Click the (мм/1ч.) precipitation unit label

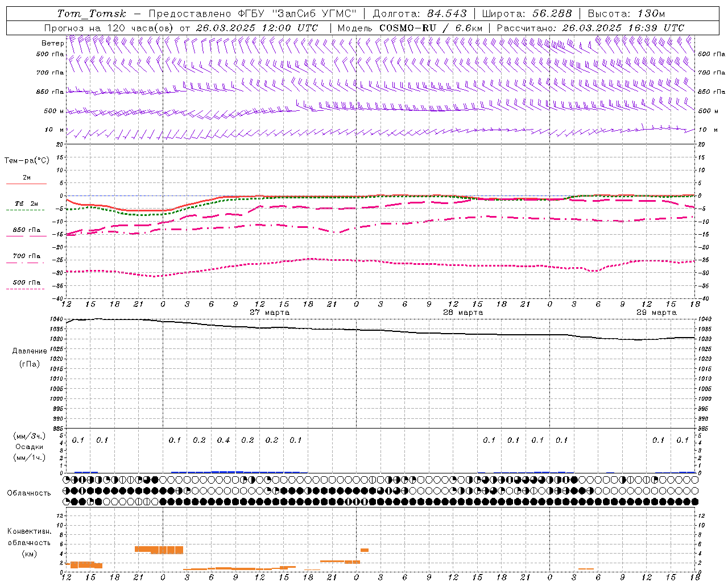coord(30,457)
